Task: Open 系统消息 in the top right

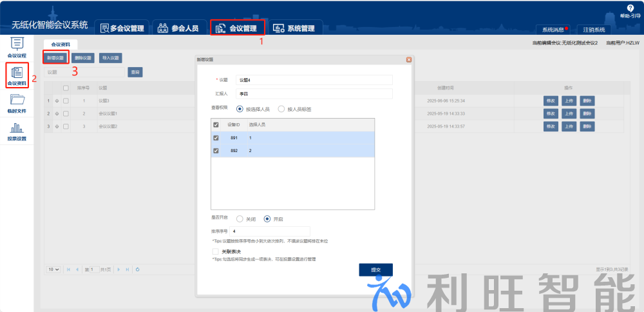Action: [x=553, y=30]
